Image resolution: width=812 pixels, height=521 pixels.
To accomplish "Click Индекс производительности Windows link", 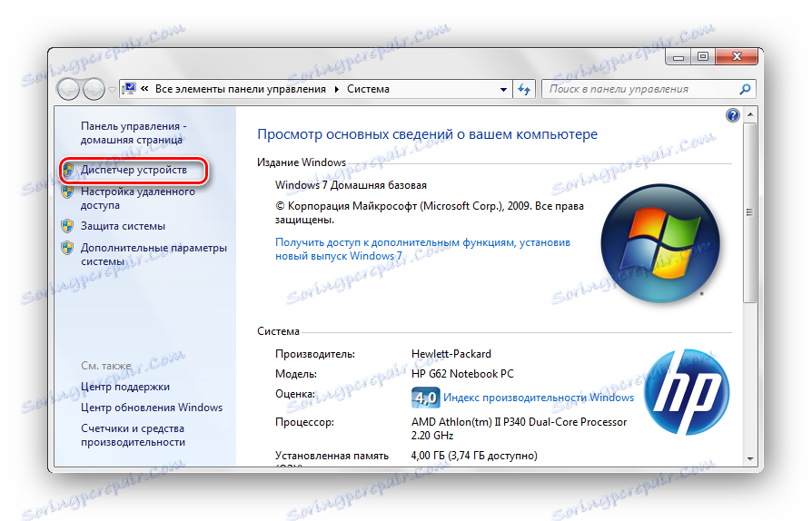I will pyautogui.click(x=539, y=398).
